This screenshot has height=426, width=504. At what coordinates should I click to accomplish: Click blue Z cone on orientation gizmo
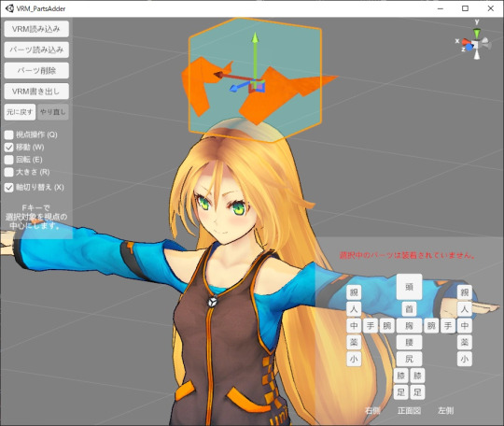tap(469, 48)
